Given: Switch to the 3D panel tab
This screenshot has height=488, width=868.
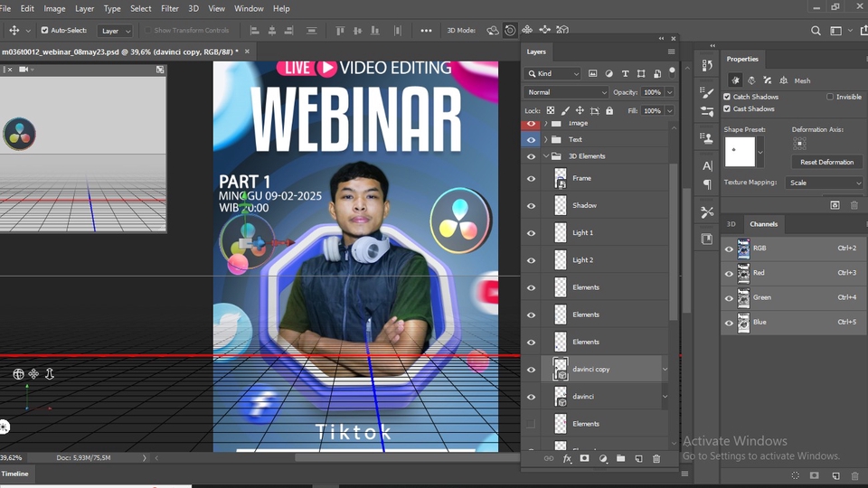Looking at the screenshot, I should tap(731, 224).
